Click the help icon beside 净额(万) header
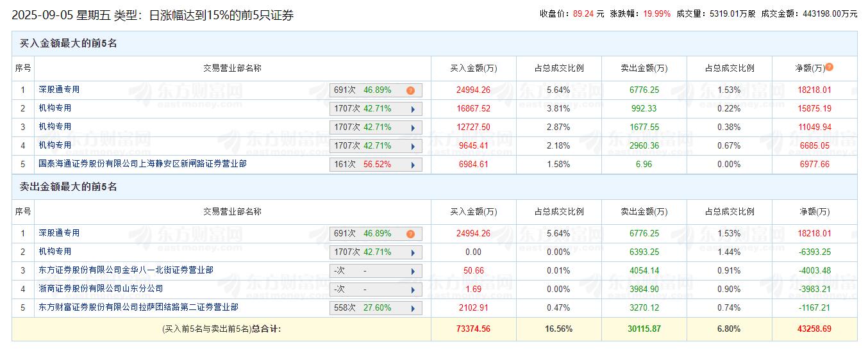Screen dimensions: 868x351 830,67
